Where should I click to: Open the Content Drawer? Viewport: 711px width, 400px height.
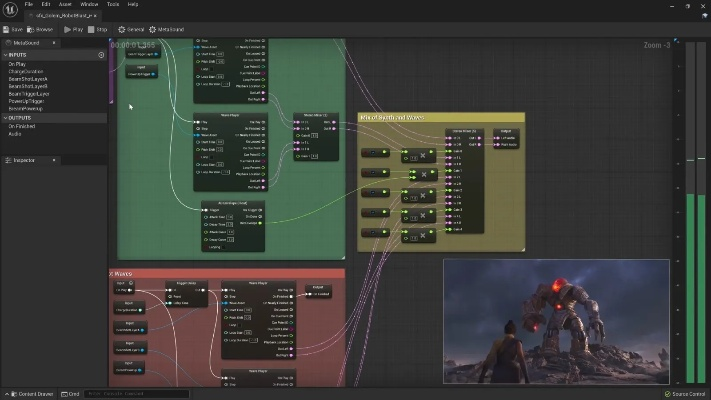[x=30, y=394]
